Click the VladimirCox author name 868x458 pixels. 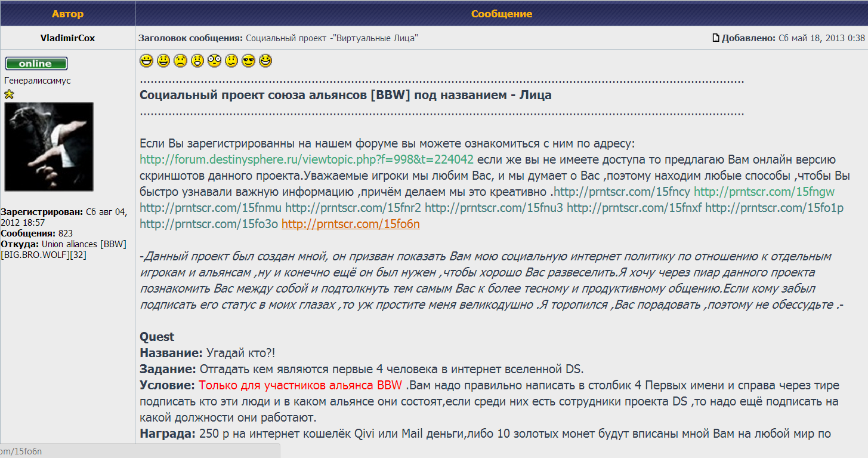pyautogui.click(x=67, y=38)
